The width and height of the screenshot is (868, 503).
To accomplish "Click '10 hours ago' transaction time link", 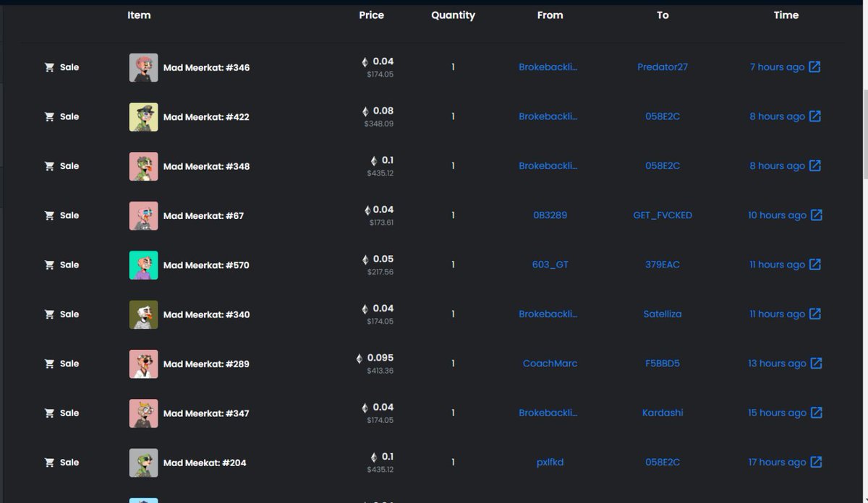I will point(777,215).
